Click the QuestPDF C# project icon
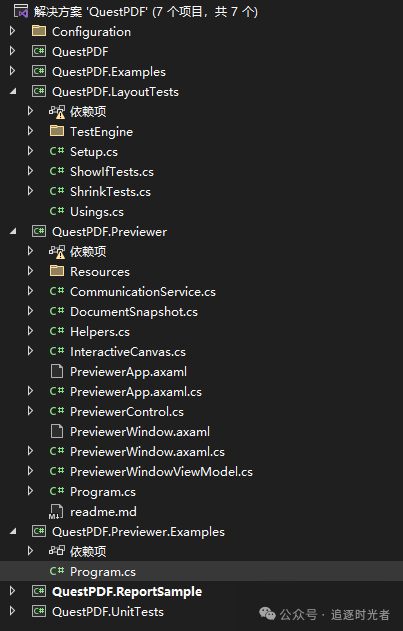403x631 pixels. point(39,51)
